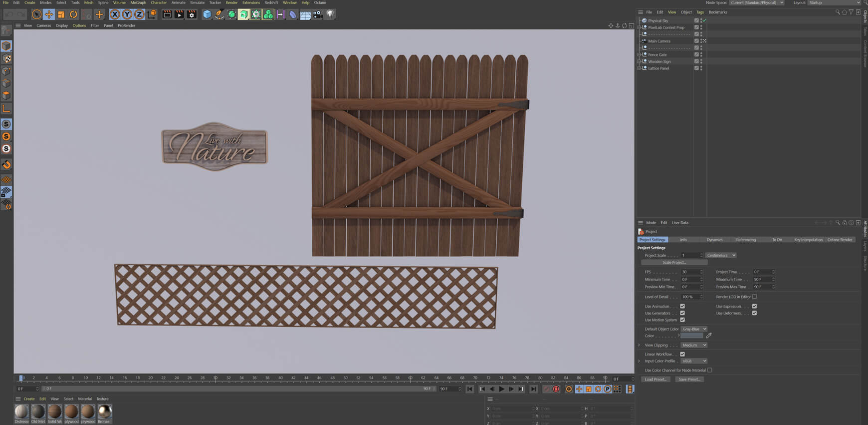This screenshot has height=425, width=868.
Task: Enable Render LOD in Editor checkbox
Action: 754,297
